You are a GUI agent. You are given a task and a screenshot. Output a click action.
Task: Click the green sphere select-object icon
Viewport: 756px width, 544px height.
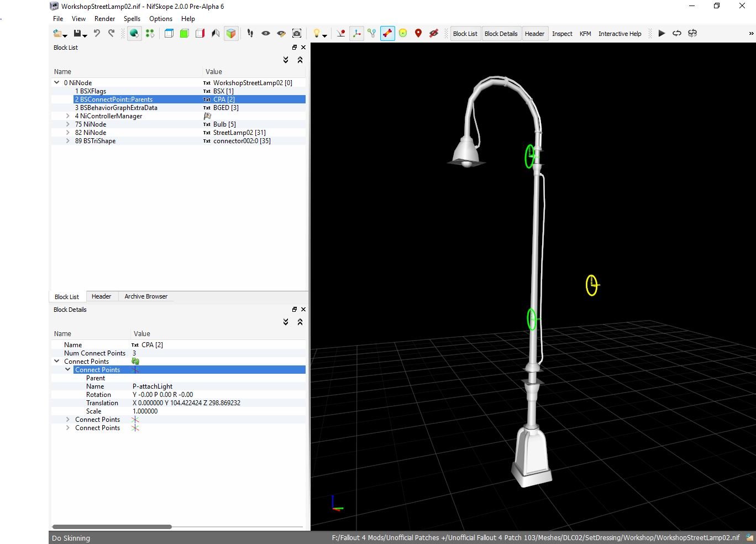[134, 34]
